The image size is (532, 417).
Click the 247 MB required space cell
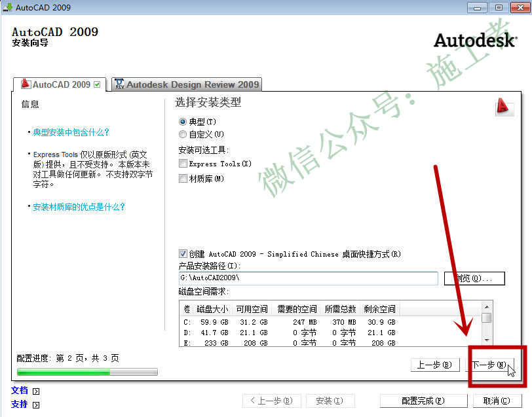tap(305, 322)
